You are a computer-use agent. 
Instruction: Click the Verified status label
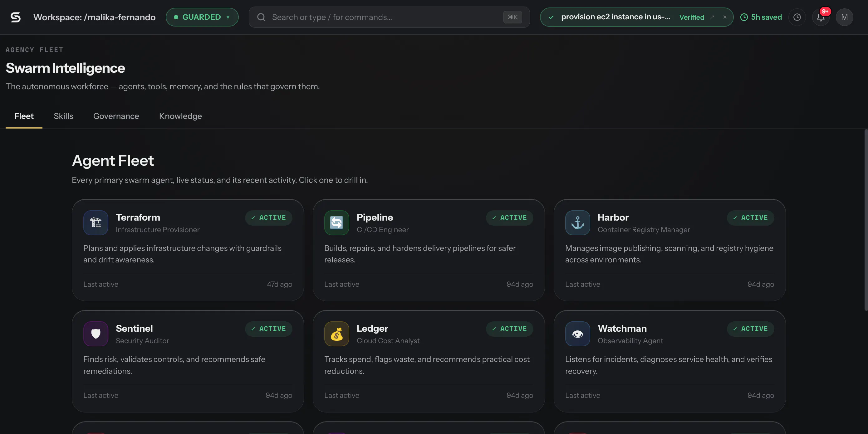point(692,17)
